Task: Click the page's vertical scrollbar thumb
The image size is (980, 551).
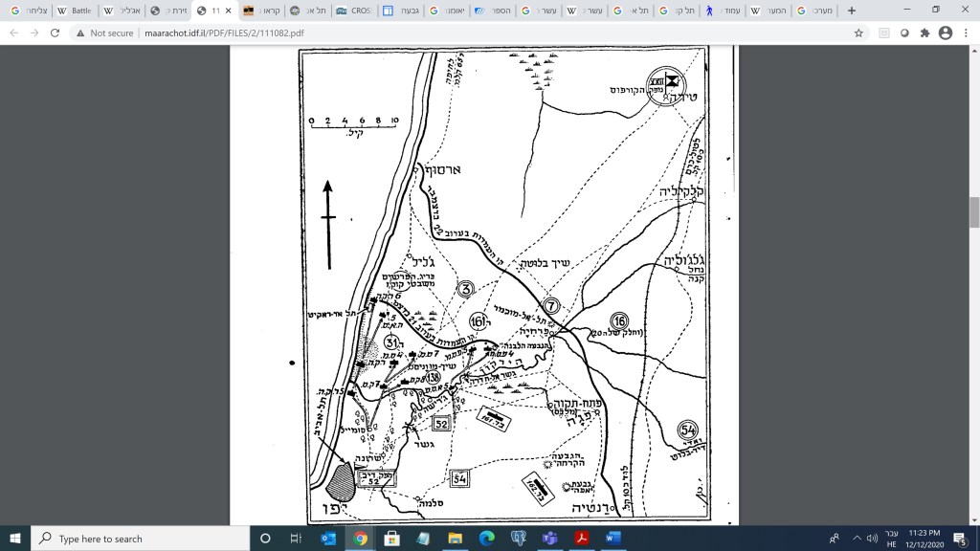Action: pos(974,211)
